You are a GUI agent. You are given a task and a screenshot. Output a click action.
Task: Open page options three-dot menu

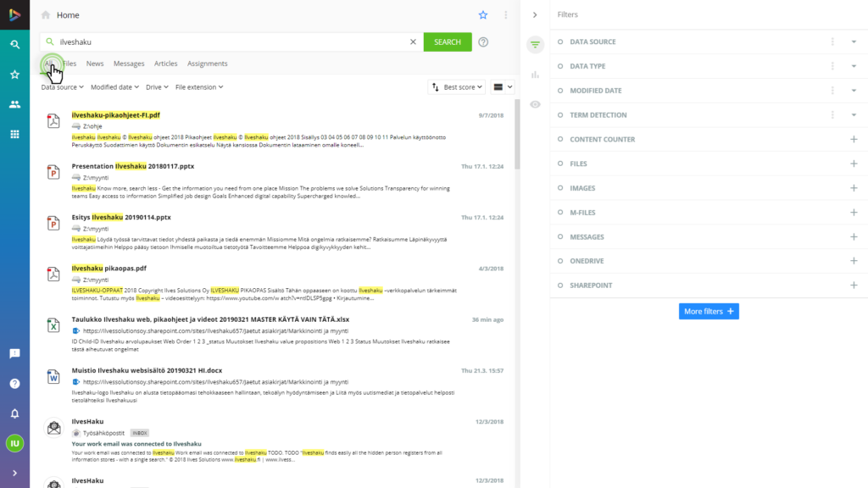click(x=505, y=15)
